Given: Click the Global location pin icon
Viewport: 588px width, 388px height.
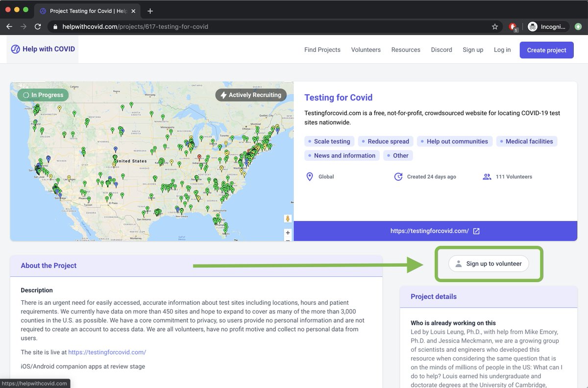Looking at the screenshot, I should [310, 176].
